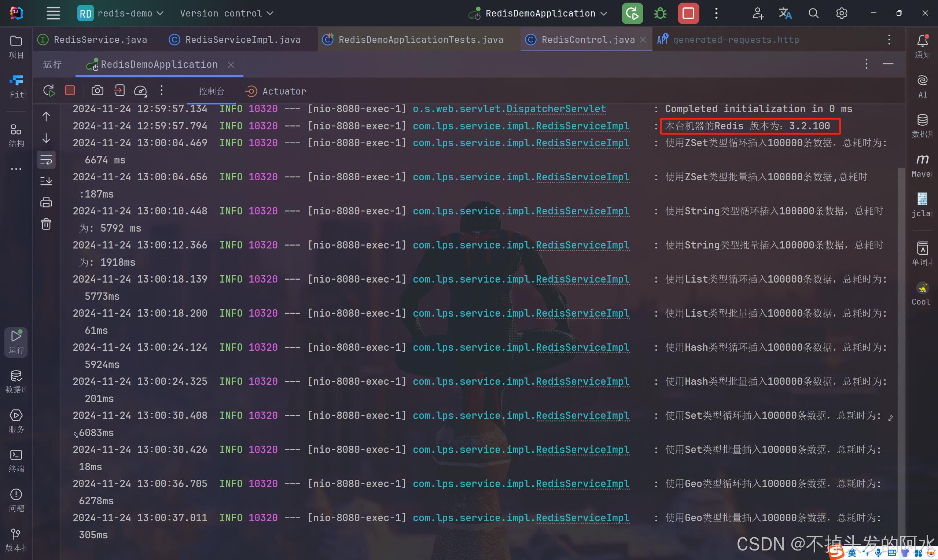Clear all console output trash icon

(x=46, y=224)
